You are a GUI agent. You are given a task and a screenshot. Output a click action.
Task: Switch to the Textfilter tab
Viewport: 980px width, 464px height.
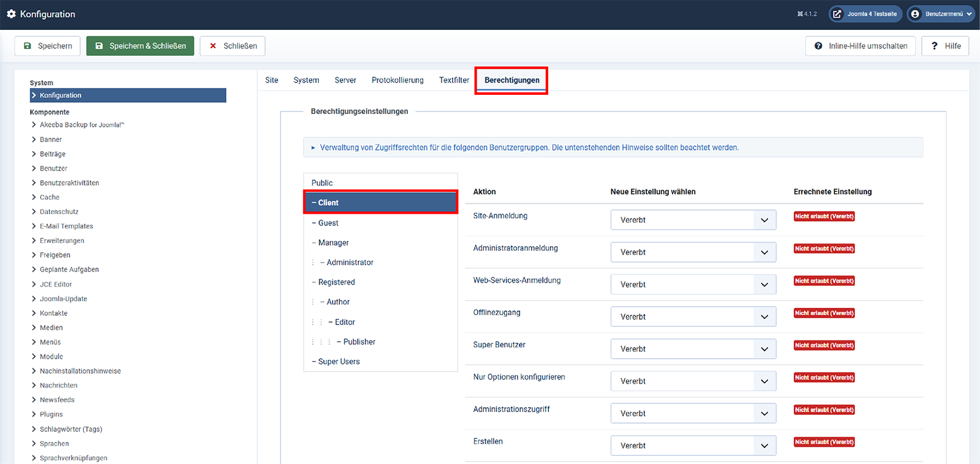(x=454, y=80)
